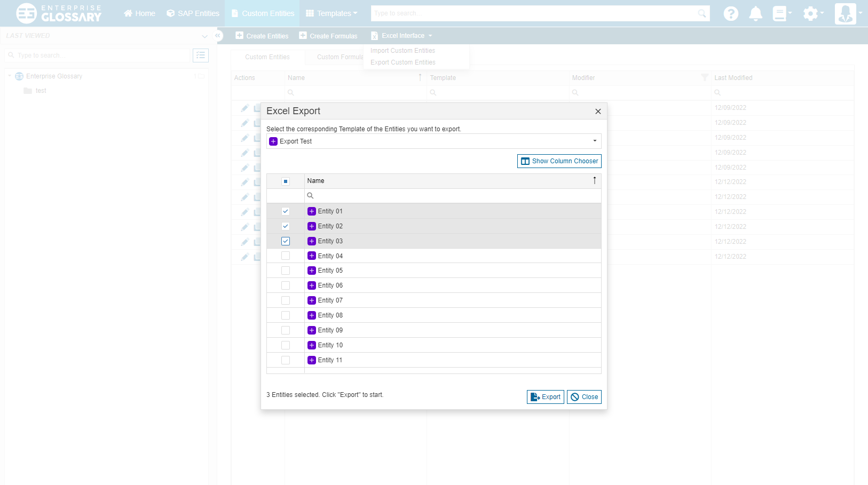Close the Excel Export dialog with X
868x485 pixels.
click(x=598, y=112)
